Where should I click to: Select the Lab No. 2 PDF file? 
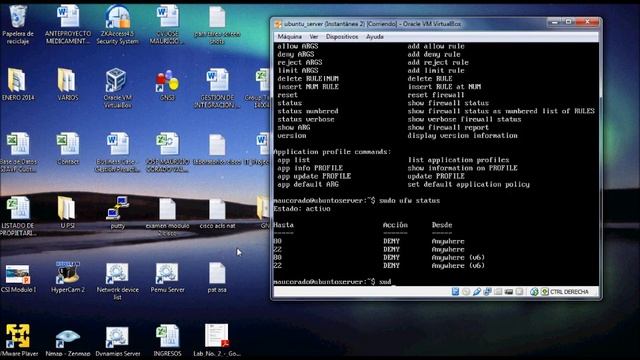tap(217, 340)
